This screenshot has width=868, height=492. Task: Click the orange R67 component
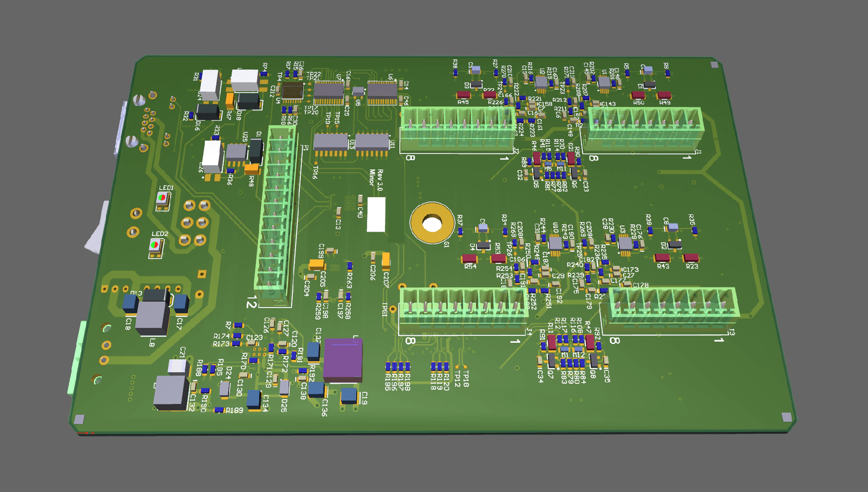[x=230, y=102]
